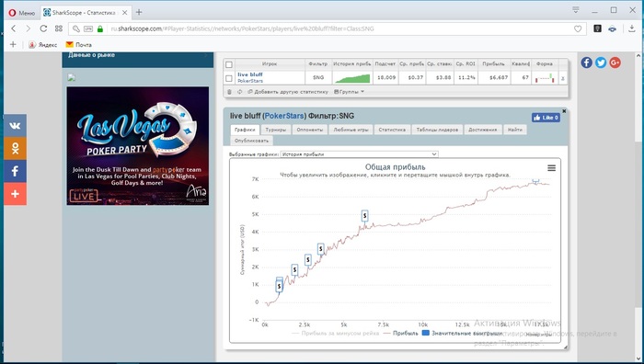This screenshot has width=644, height=364.
Task: Click the round Google Plus icon
Action: (x=615, y=63)
